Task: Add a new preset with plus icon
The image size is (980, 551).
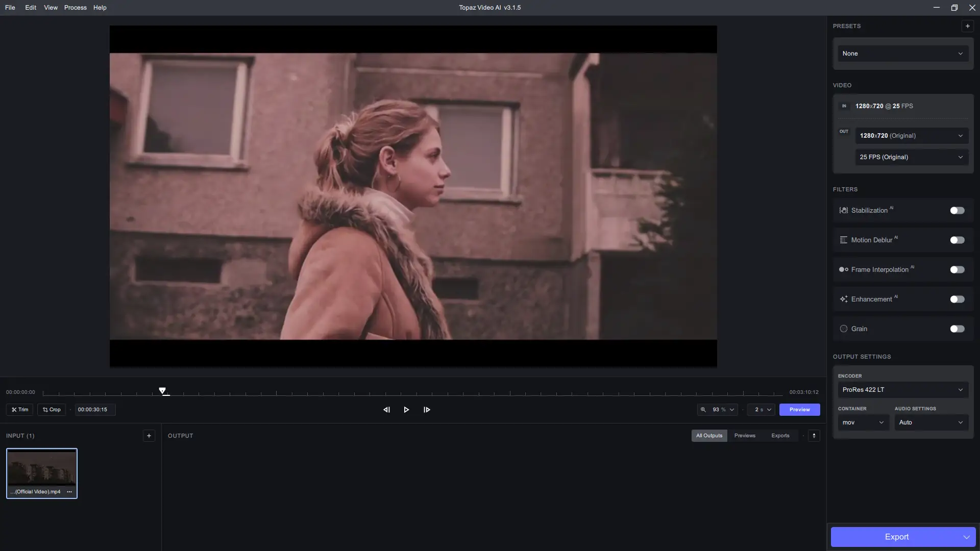Action: click(x=967, y=26)
